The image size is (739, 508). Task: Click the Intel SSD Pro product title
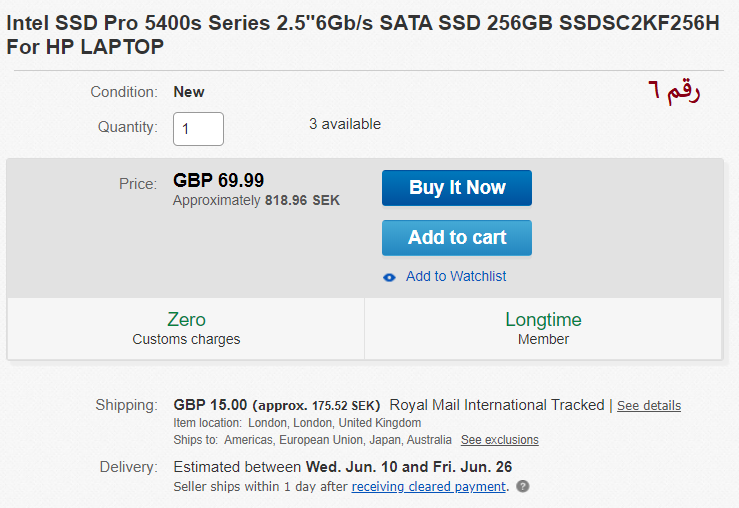coord(362,35)
